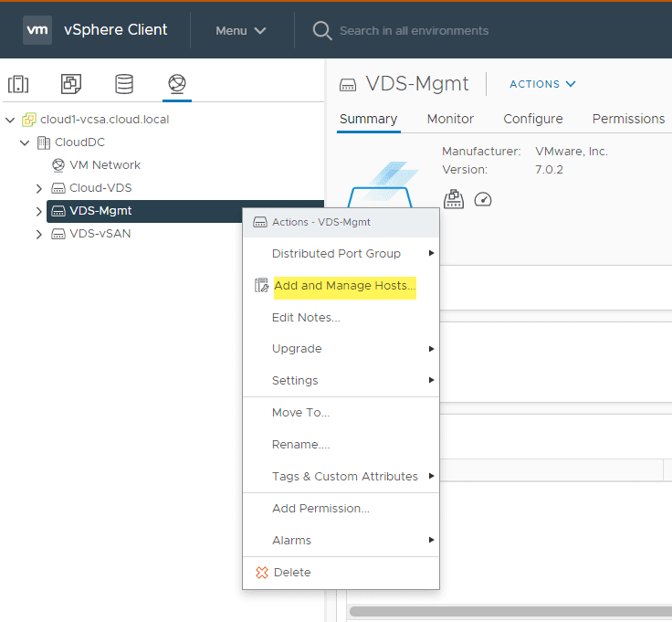
Task: Open the ACTIONS dropdown for VDS-Mgmt
Action: click(x=542, y=84)
